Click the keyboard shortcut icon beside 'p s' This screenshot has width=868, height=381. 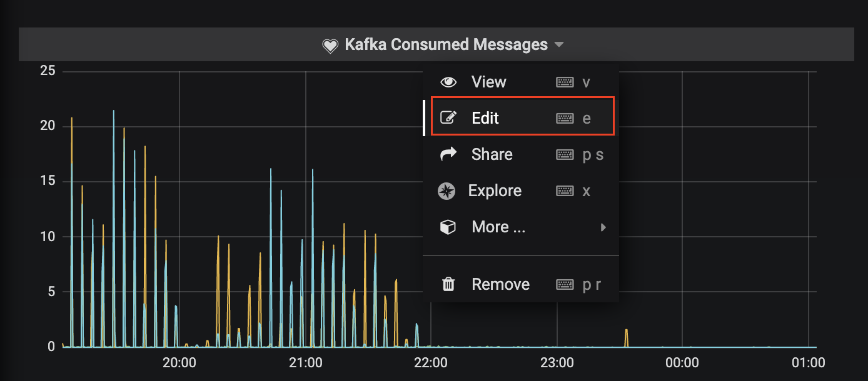565,155
